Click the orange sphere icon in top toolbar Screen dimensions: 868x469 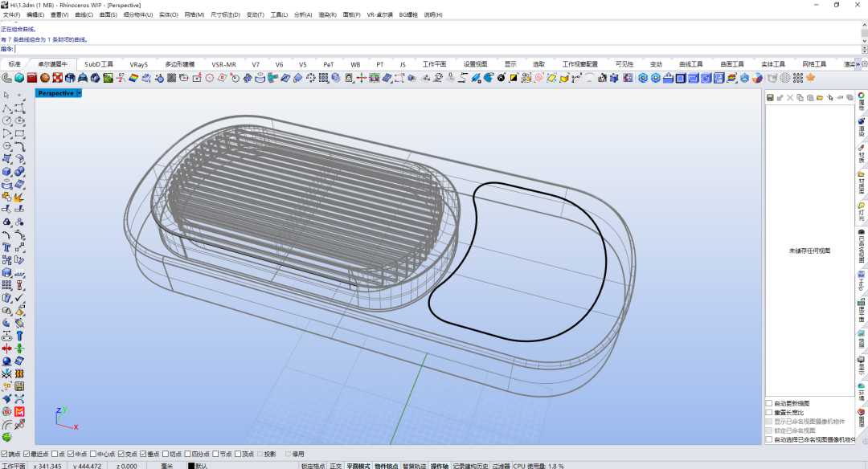[x=45, y=78]
